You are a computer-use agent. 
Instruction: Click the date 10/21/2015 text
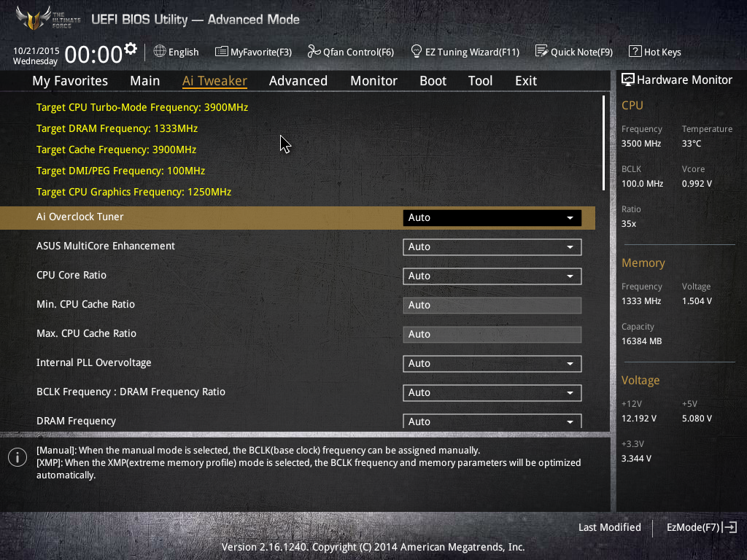(36, 50)
